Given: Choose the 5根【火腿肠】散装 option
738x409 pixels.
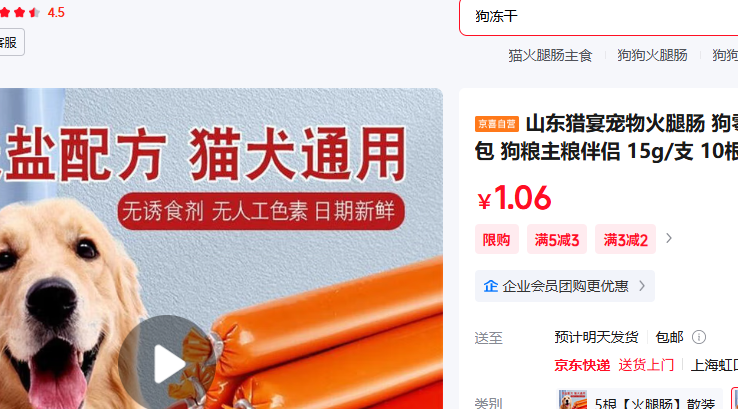Looking at the screenshot, I should (x=640, y=400).
